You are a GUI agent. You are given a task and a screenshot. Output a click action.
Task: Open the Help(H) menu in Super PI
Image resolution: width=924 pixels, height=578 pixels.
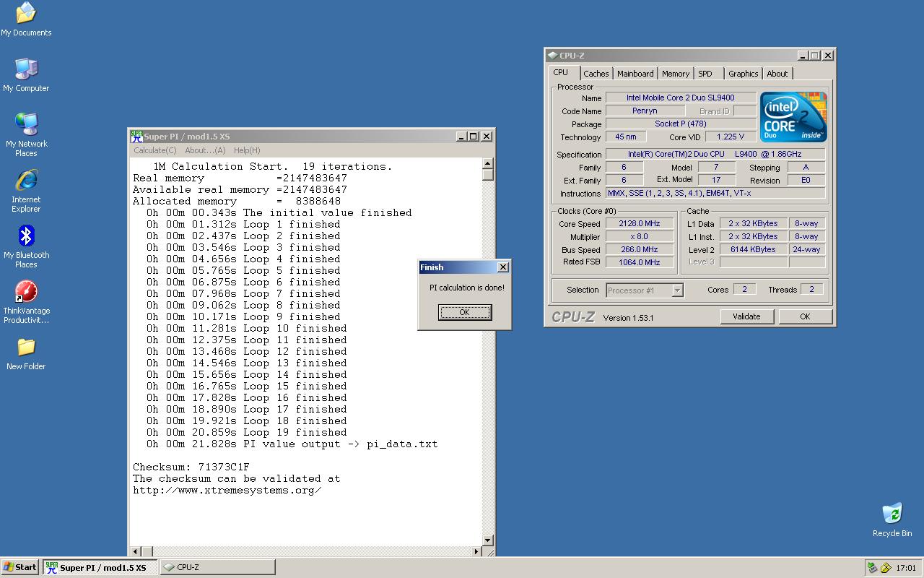(x=247, y=150)
